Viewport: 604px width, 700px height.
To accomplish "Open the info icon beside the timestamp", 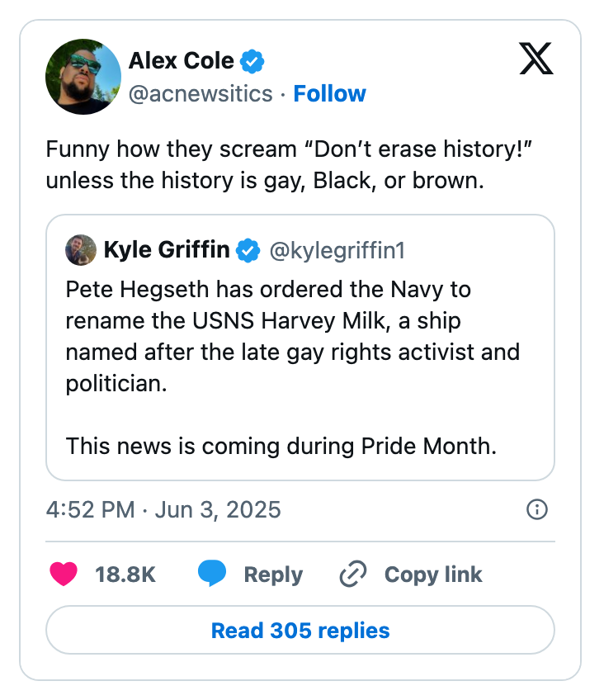I will click(537, 510).
